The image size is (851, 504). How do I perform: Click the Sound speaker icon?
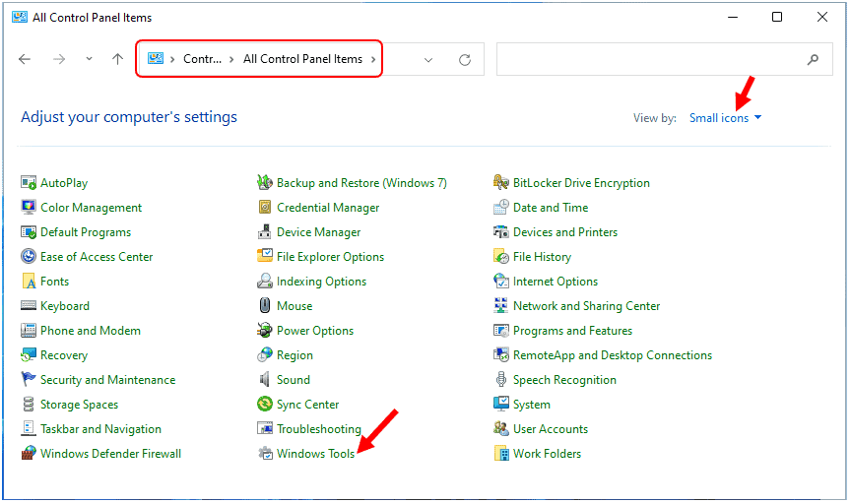click(264, 379)
